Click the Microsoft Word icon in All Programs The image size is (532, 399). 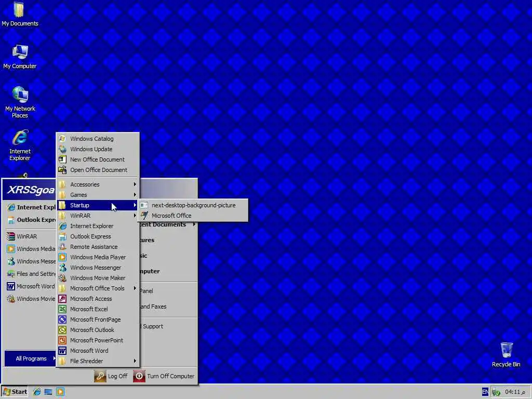[62, 351]
